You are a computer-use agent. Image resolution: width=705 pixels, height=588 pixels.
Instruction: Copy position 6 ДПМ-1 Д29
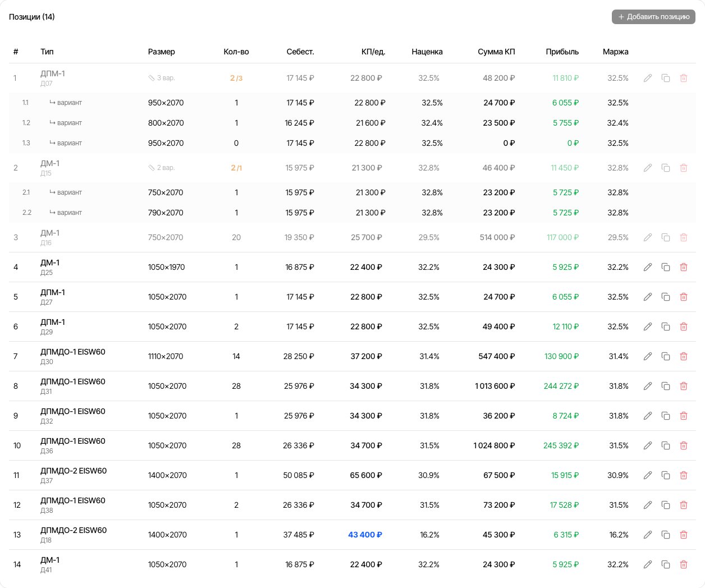coord(666,327)
